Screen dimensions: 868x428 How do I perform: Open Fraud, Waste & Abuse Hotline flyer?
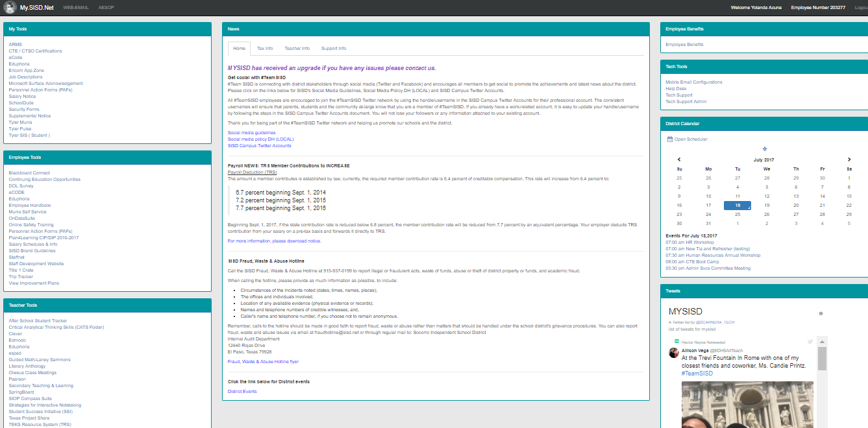pos(263,362)
